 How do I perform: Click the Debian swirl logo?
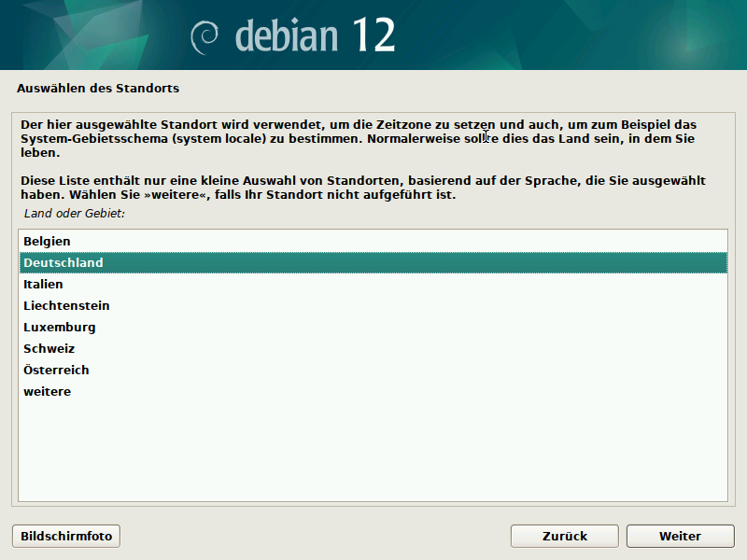[x=205, y=36]
